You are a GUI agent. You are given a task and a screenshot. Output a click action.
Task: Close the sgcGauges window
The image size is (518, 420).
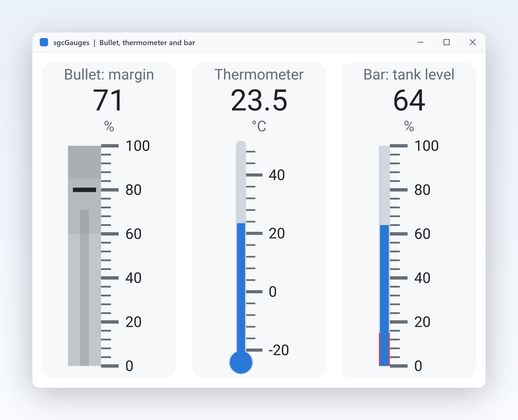(x=473, y=42)
